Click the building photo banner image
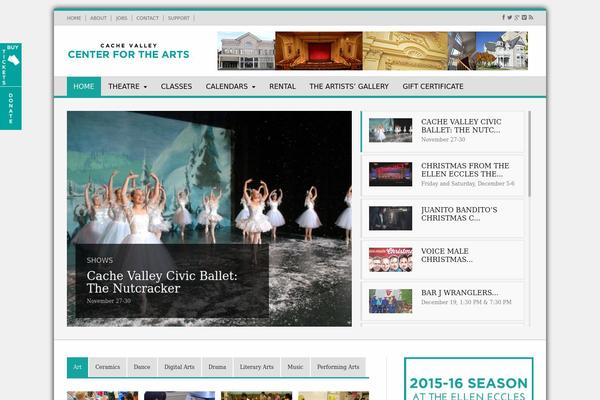 click(x=373, y=51)
